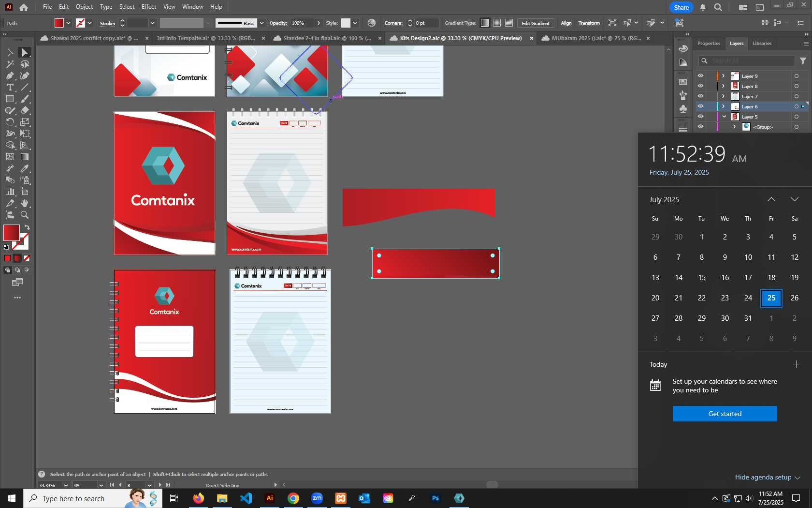Open Edit Toolbar three-dots button
Image resolution: width=812 pixels, height=508 pixels.
point(17,298)
